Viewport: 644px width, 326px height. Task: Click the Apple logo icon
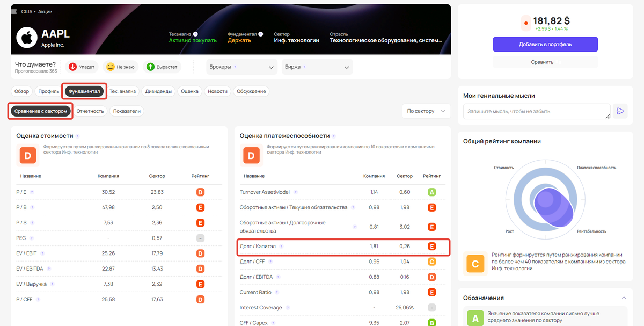pyautogui.click(x=26, y=37)
